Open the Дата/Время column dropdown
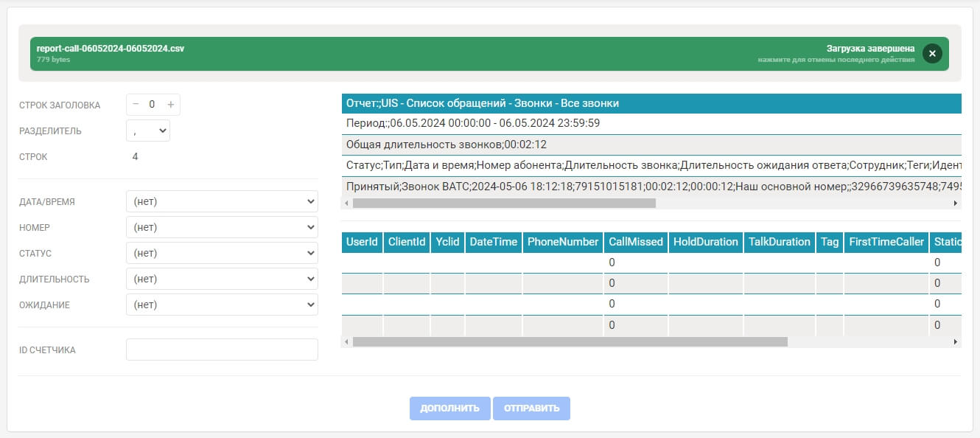Screen dimensions: 980x438 (x=222, y=201)
